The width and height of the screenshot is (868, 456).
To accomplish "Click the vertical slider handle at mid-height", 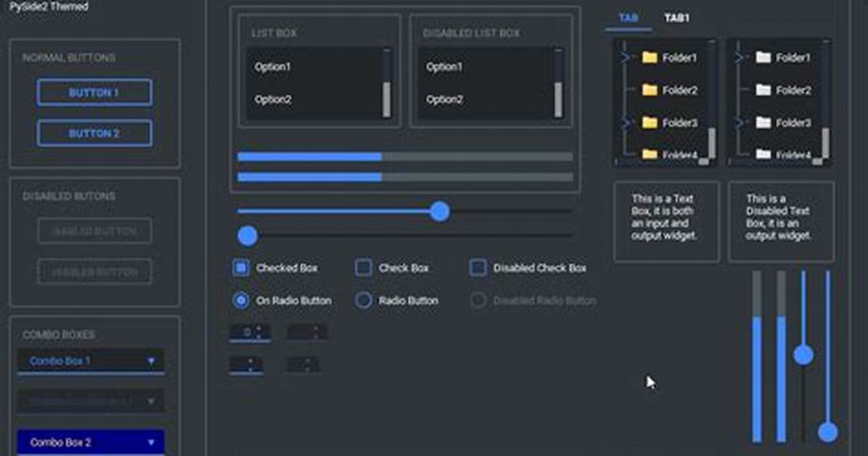I will pos(803,354).
